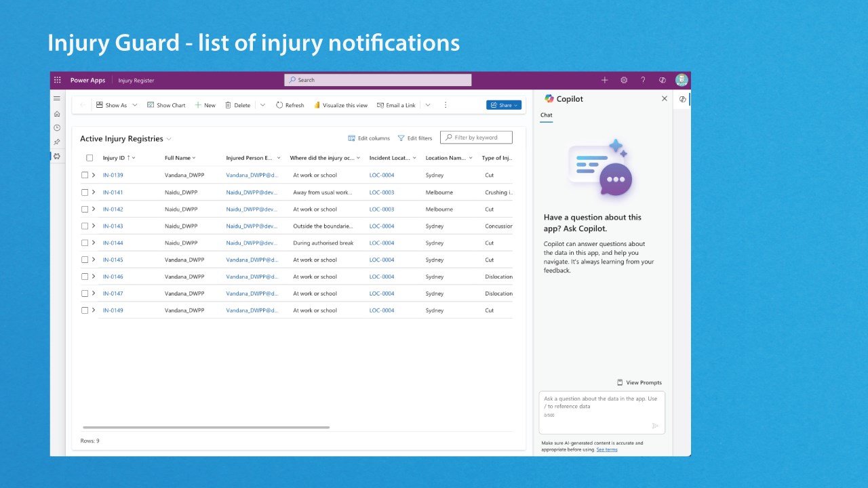Check the row IN-0139 checkbox

85,175
